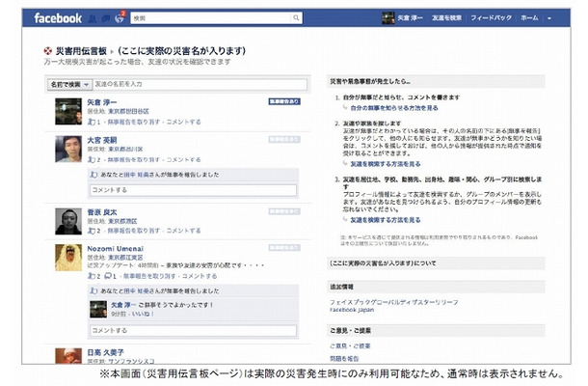588x386 pixels.
Task: Open the messages icon in the header
Action: click(x=106, y=18)
